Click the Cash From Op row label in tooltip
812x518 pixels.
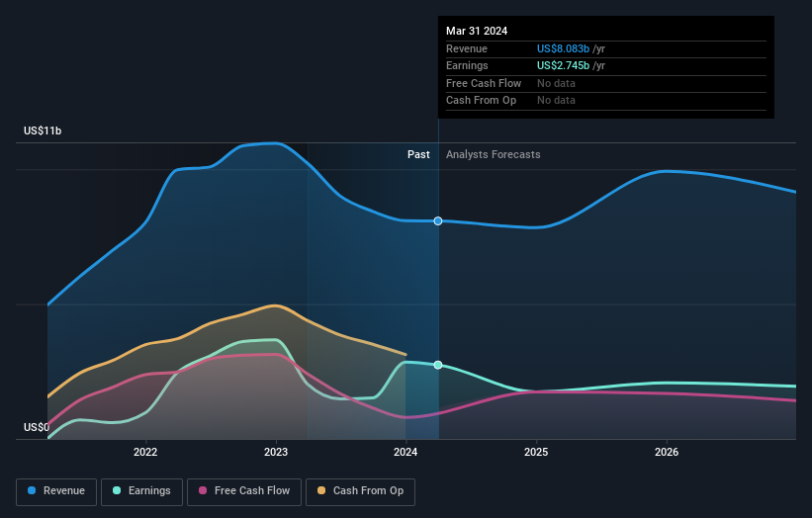481,101
